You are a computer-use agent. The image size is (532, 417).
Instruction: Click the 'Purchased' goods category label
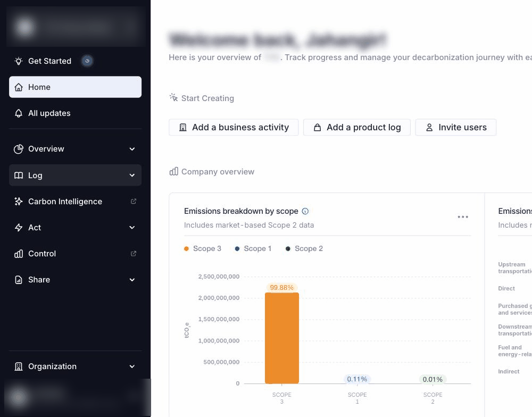514,309
